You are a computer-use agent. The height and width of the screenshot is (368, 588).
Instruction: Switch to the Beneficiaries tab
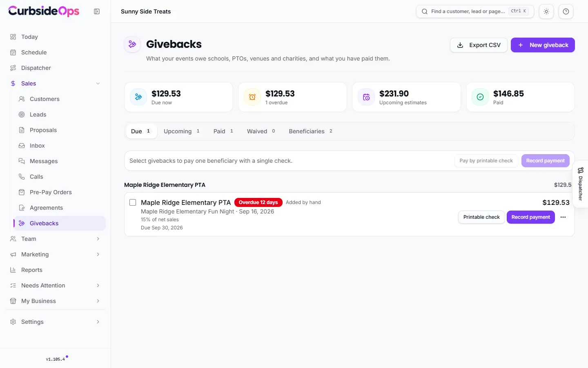click(311, 131)
